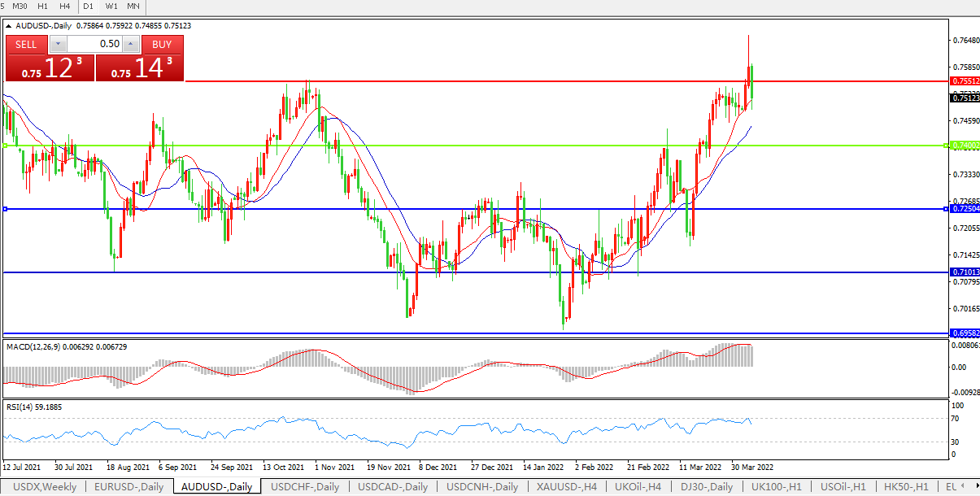This screenshot has height=496, width=980.
Task: Switch to W1 weekly timeframe
Action: (x=111, y=7)
